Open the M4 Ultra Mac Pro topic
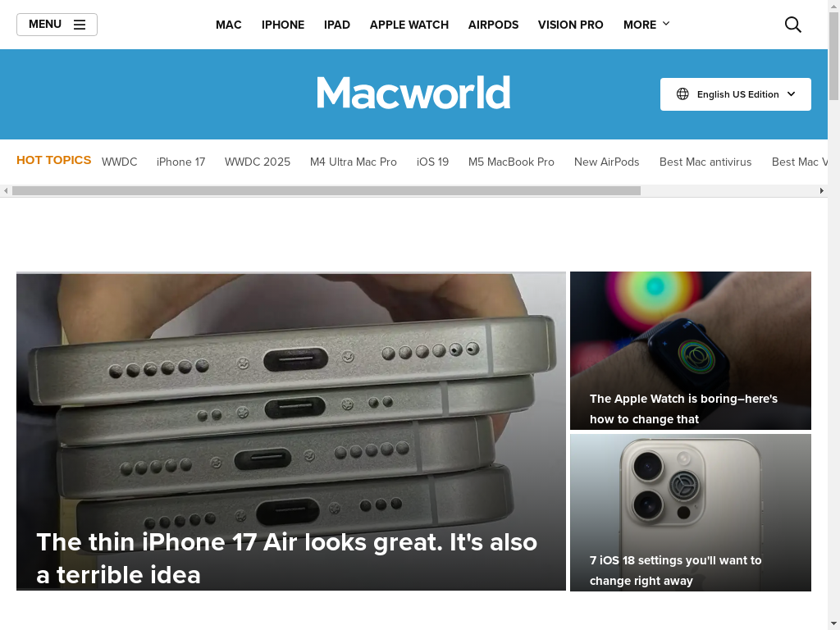840x630 pixels. [354, 162]
